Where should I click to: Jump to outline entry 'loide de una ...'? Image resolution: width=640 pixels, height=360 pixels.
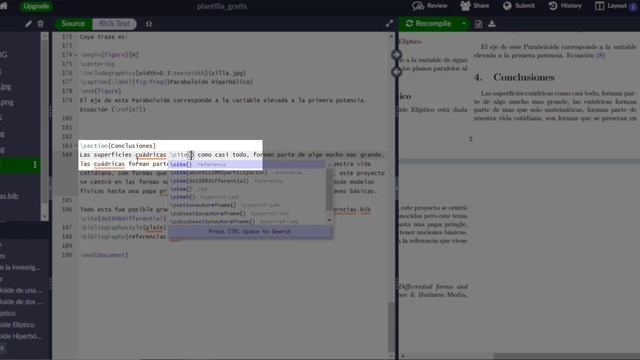21,290
